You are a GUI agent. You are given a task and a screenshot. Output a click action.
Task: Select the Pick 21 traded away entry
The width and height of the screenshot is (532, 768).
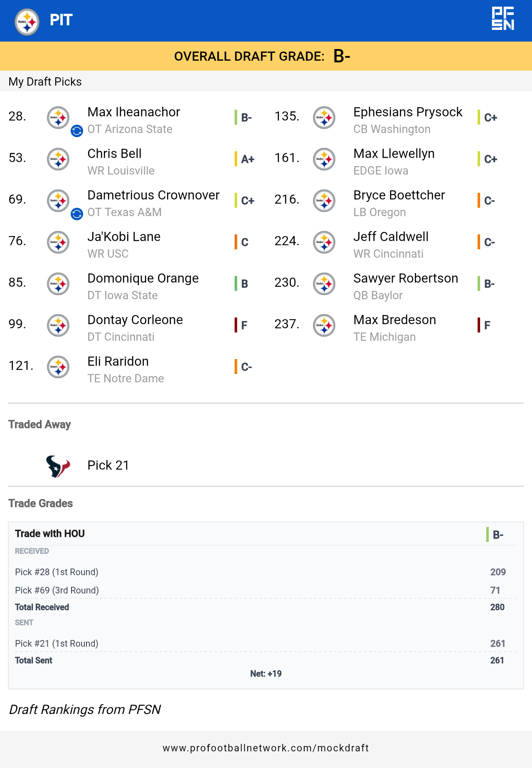point(108,465)
